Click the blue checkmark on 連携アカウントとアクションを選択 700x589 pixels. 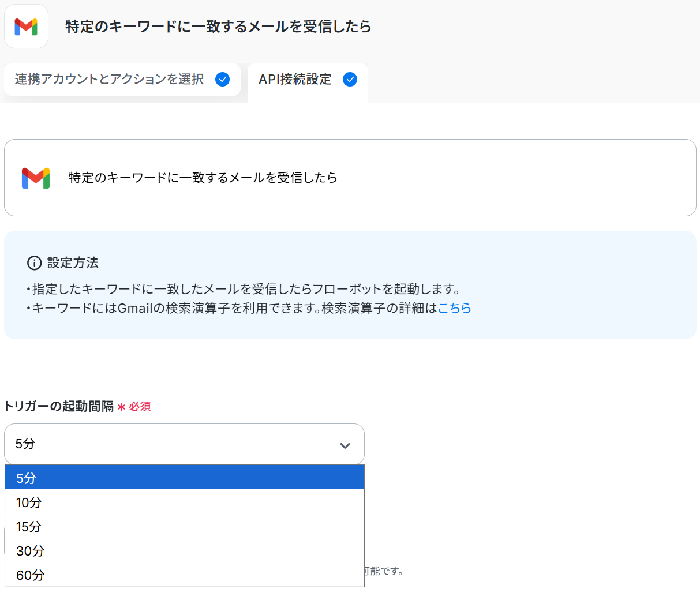click(x=222, y=80)
